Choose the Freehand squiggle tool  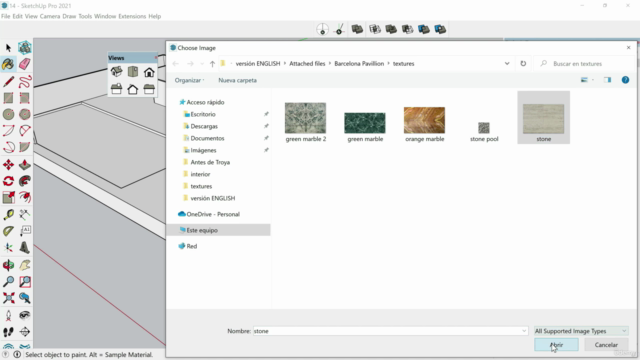coord(24,81)
